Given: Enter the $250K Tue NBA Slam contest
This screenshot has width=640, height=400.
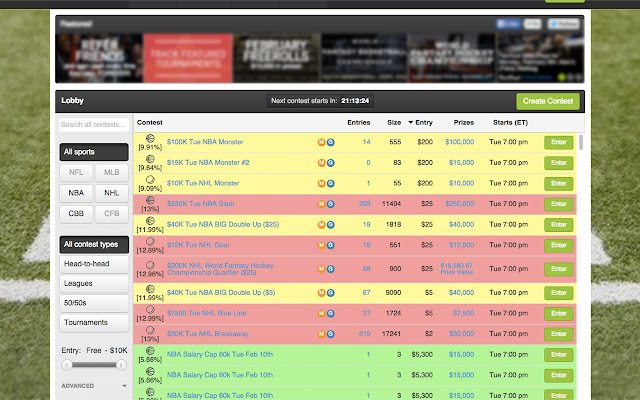Looking at the screenshot, I should pos(559,204).
